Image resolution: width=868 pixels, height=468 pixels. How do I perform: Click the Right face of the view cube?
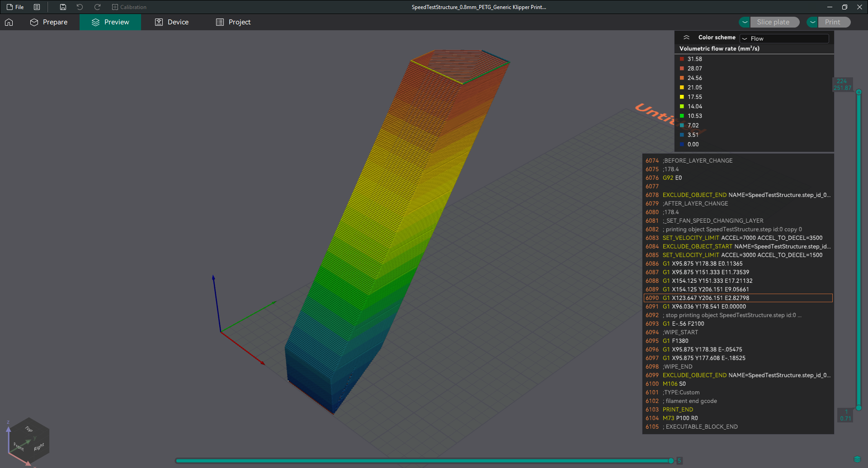pyautogui.click(x=39, y=446)
